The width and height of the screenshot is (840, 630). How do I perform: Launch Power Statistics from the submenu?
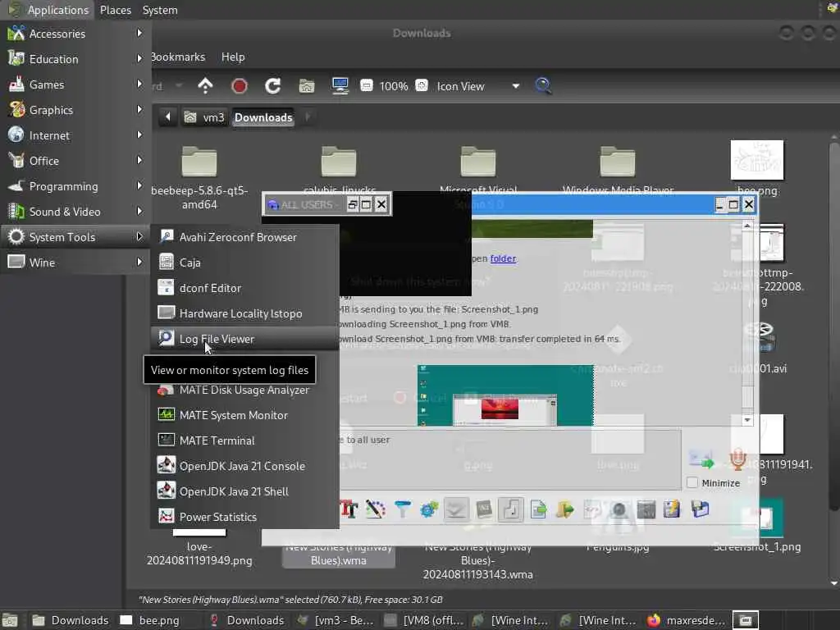(x=244, y=517)
